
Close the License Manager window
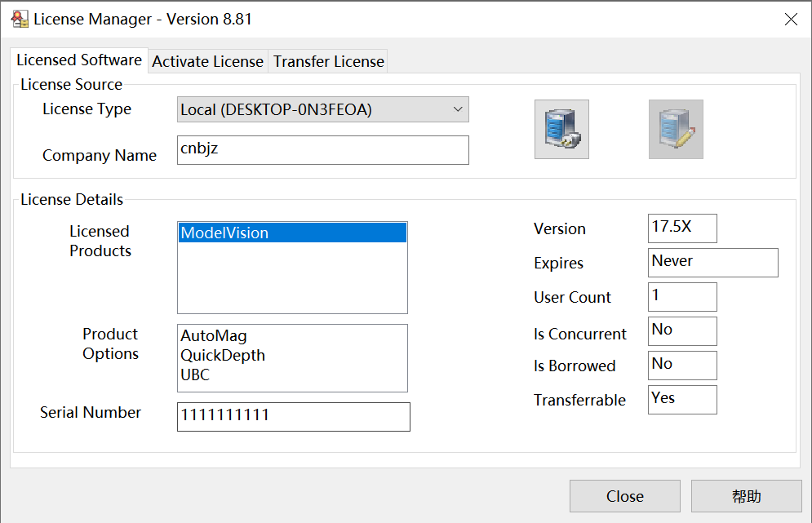click(791, 19)
